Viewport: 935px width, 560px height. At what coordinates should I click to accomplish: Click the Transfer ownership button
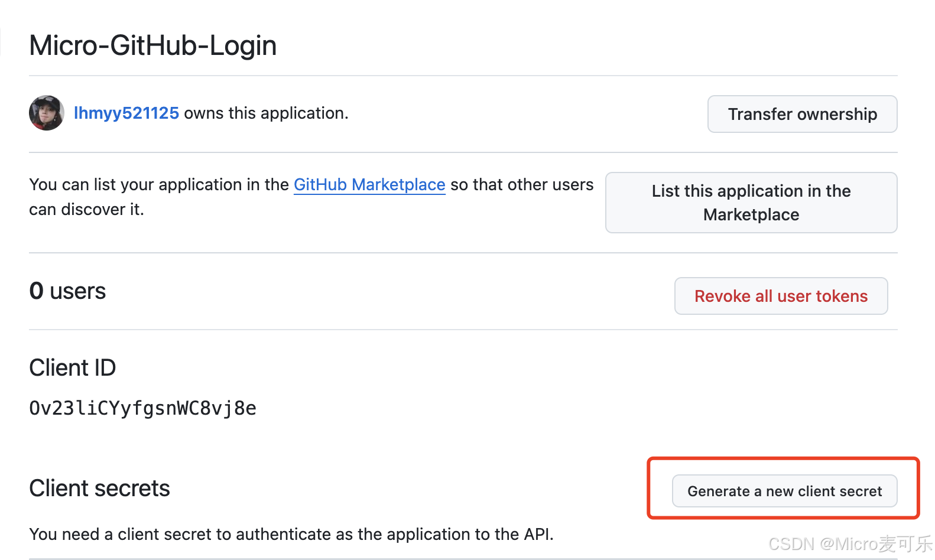pyautogui.click(x=802, y=114)
